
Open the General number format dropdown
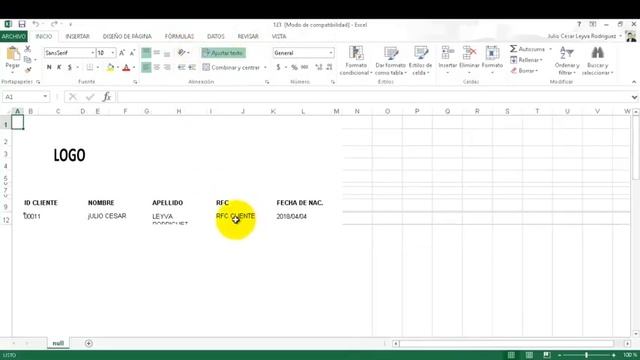(330, 53)
